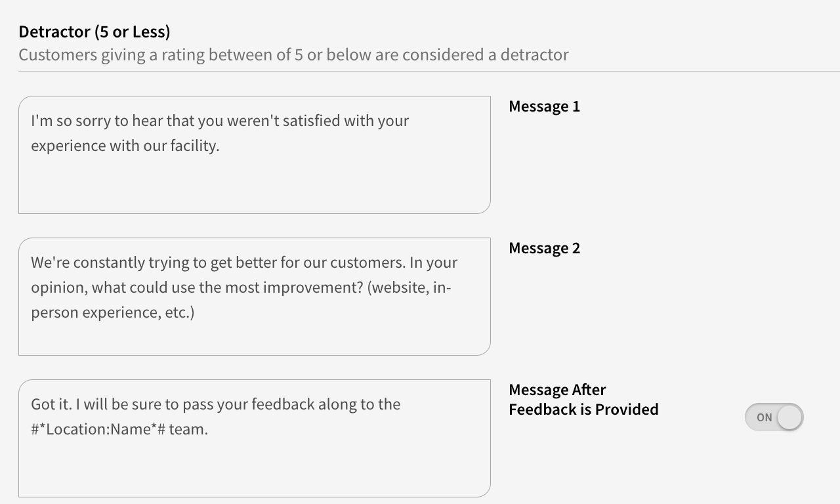Click the detractor rating description subtitle
Viewport: 840px width, 504px height.
293,54
